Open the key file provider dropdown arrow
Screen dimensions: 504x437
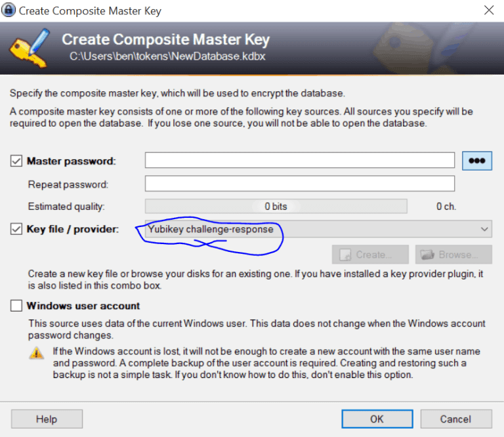click(484, 229)
